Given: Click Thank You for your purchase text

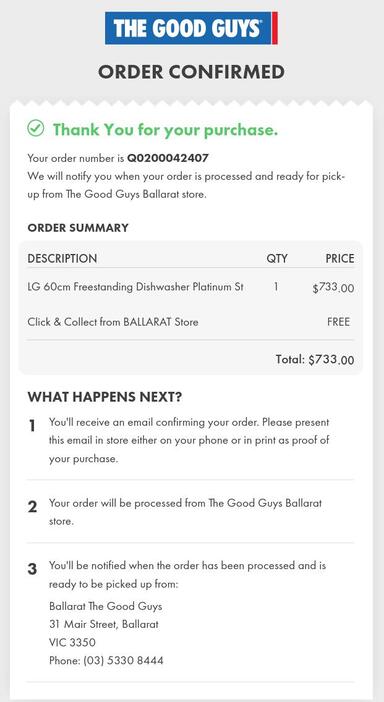Looking at the screenshot, I should point(166,130).
